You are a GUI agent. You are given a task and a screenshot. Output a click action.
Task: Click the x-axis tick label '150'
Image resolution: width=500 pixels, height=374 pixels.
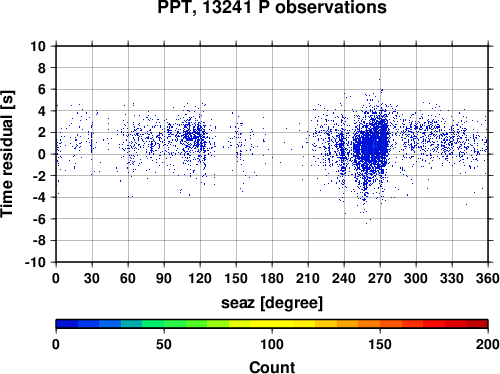pyautogui.click(x=236, y=278)
